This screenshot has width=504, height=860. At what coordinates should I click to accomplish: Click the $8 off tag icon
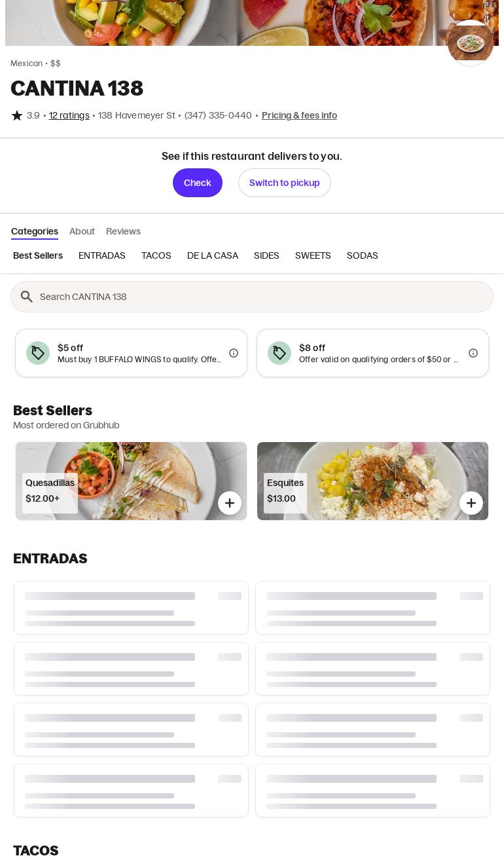coord(279,353)
